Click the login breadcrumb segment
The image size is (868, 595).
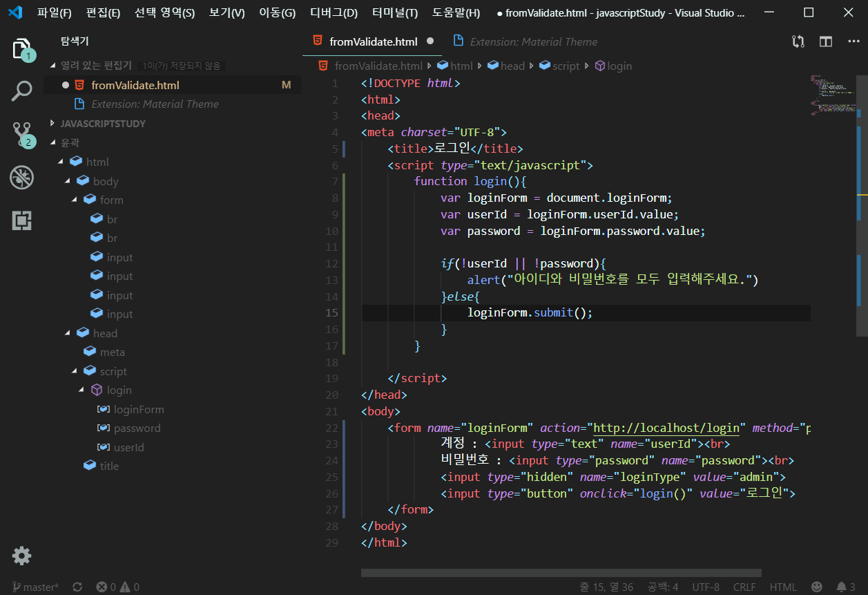point(613,66)
